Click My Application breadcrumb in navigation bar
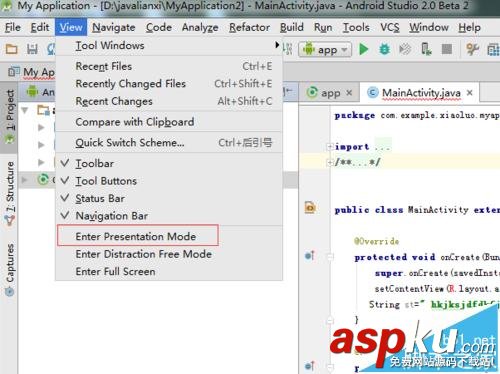The height and width of the screenshot is (374, 500). point(31,72)
